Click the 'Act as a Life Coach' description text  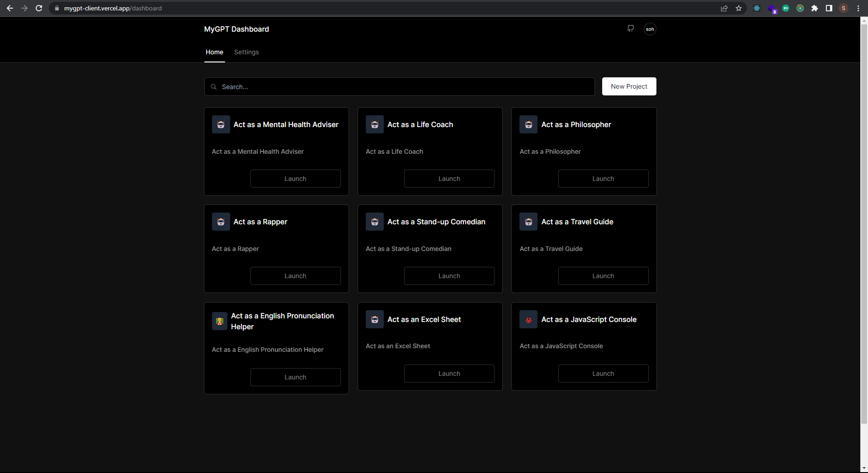tap(394, 151)
